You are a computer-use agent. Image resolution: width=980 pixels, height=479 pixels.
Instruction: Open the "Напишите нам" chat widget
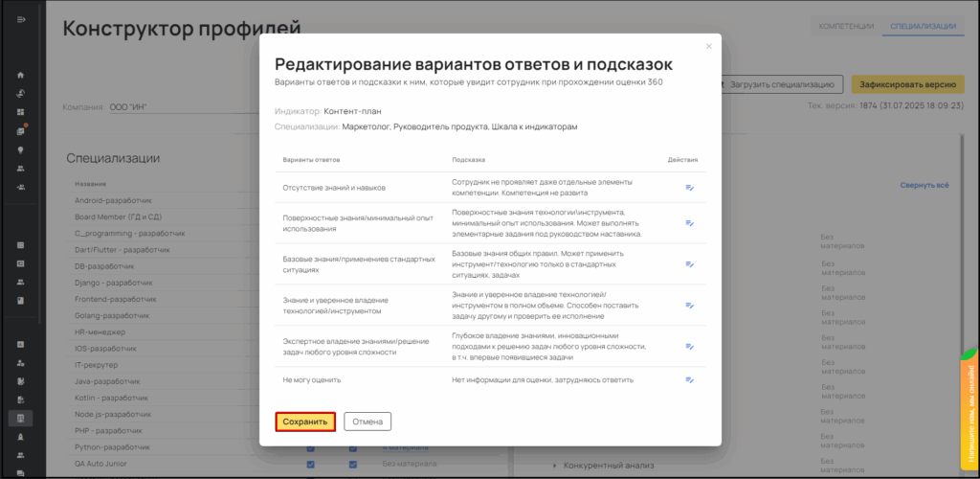click(968, 402)
